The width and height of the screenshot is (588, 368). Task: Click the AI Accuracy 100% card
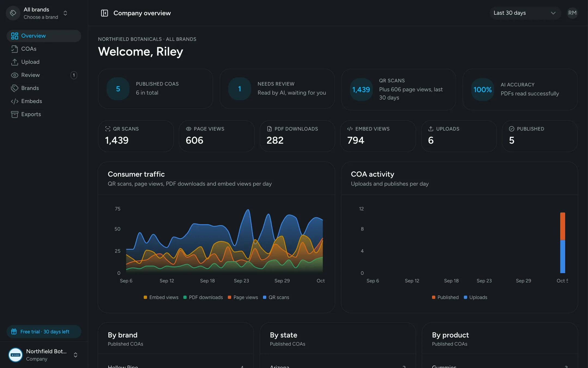(x=520, y=89)
